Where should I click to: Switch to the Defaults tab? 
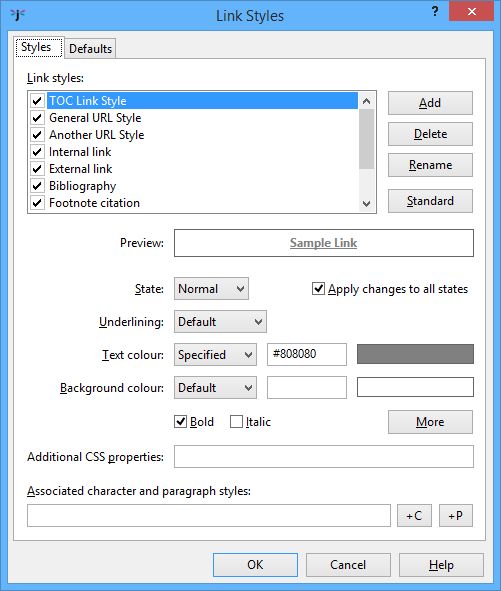click(90, 49)
